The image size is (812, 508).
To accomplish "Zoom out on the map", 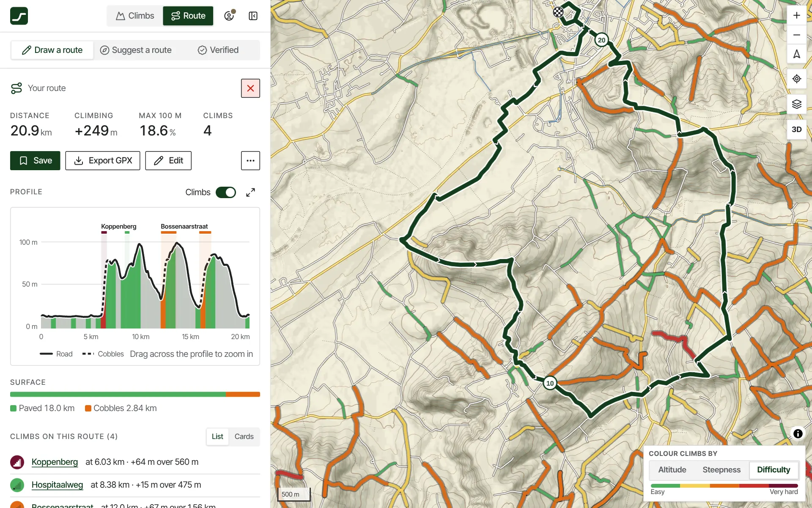I will point(796,35).
